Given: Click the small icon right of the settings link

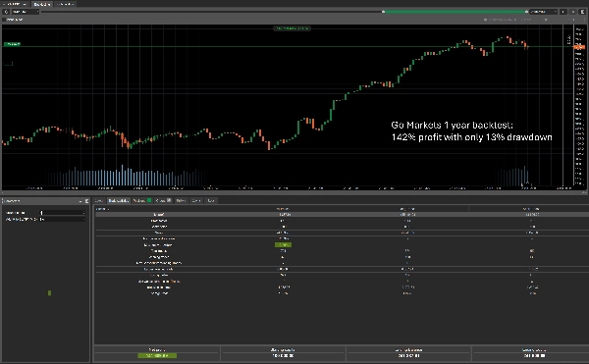Looking at the screenshot, I should click(546, 20).
